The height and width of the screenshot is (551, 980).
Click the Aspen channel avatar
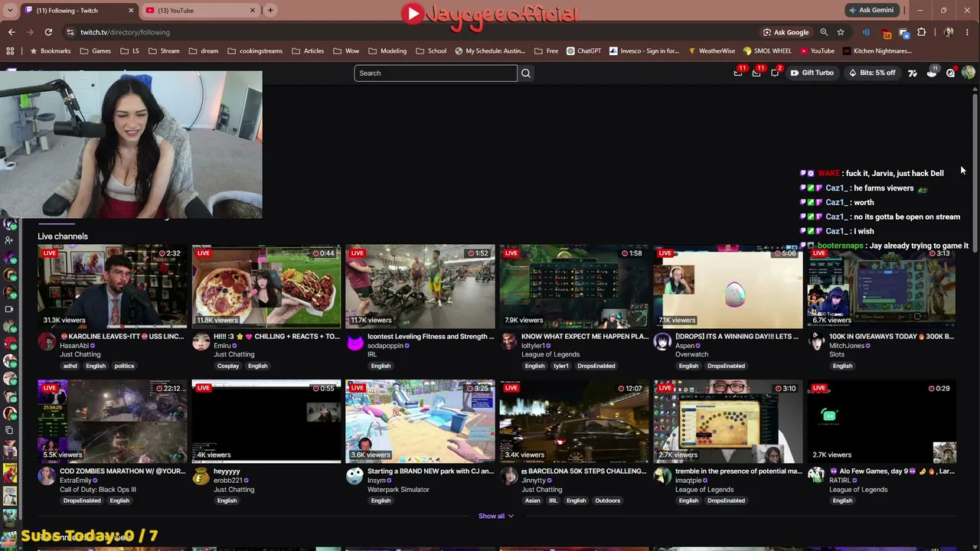click(663, 342)
